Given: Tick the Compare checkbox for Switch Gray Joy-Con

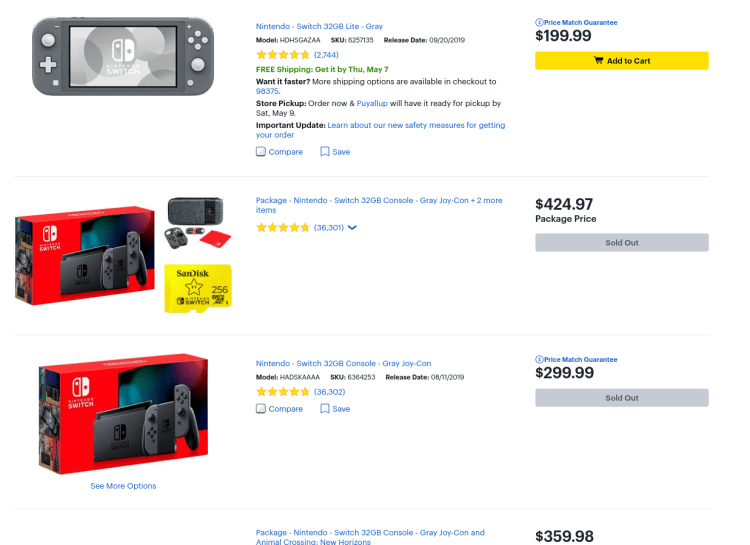Looking at the screenshot, I should click(261, 409).
